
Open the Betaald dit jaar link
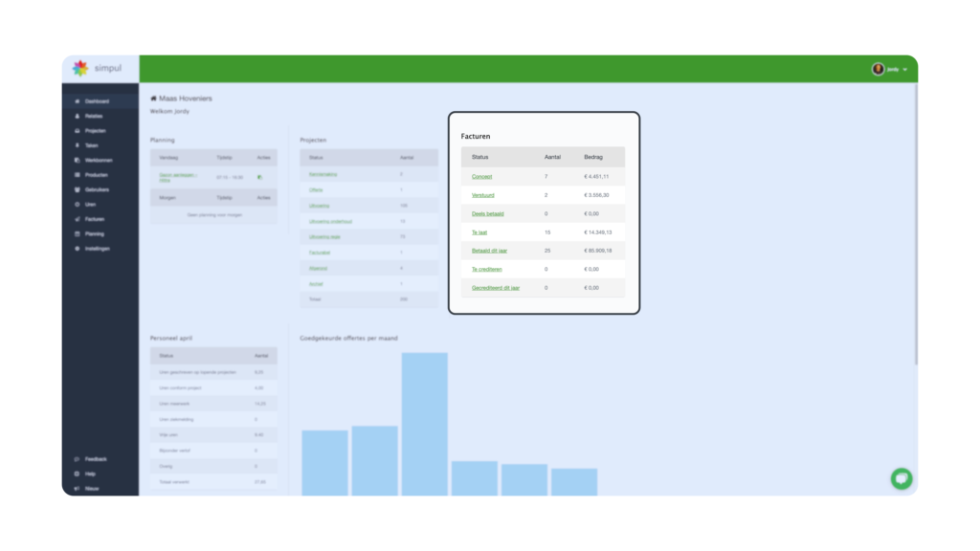pyautogui.click(x=489, y=251)
